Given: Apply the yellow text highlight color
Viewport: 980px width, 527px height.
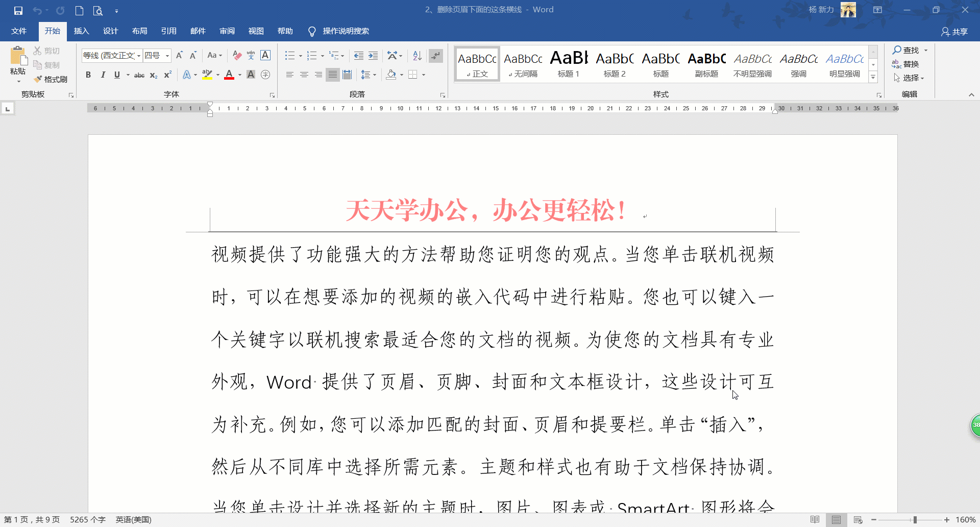Looking at the screenshot, I should click(207, 75).
